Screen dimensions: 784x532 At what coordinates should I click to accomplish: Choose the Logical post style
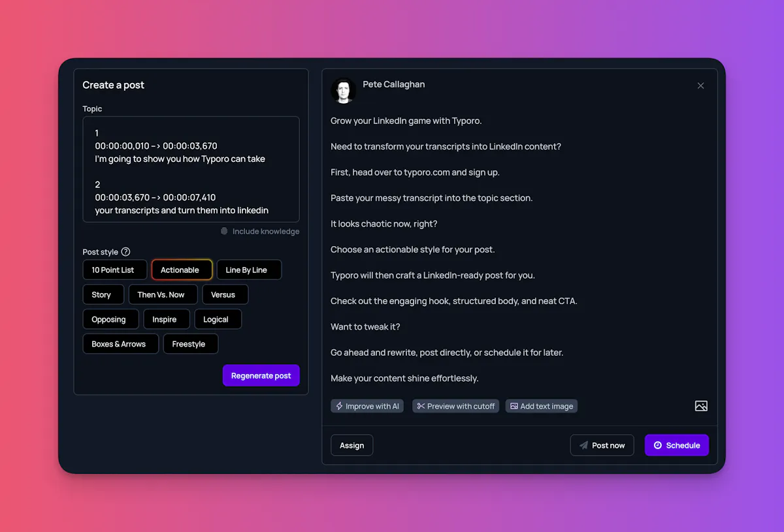[218, 319]
